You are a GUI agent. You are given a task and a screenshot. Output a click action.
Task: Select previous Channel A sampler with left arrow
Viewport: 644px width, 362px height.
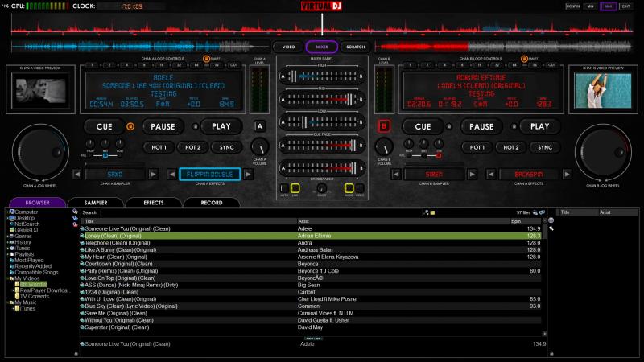(76, 174)
